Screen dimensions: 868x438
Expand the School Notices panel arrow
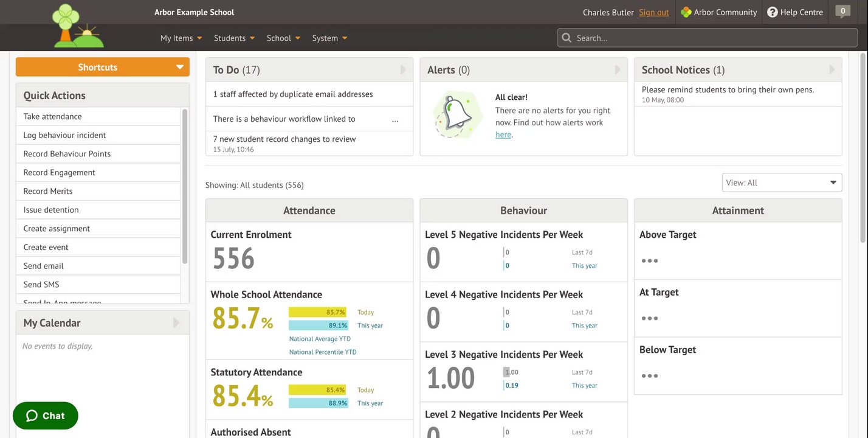(832, 70)
